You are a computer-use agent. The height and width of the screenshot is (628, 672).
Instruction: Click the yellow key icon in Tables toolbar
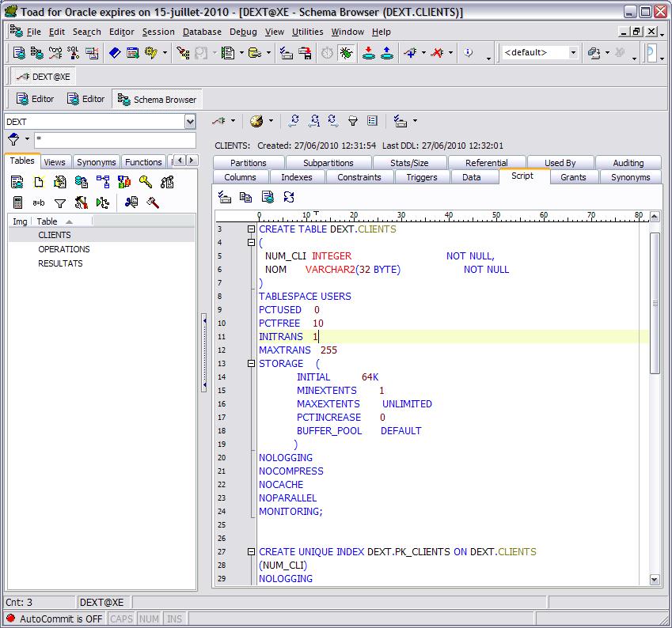click(x=146, y=182)
